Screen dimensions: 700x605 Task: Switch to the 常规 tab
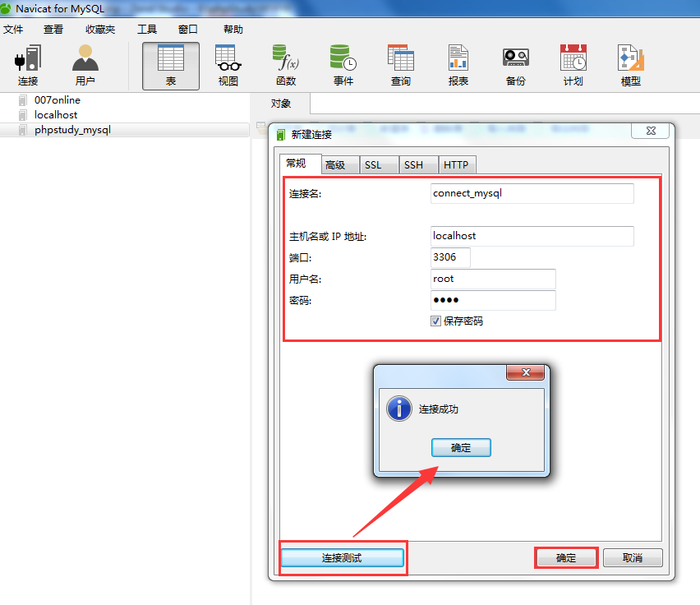(x=301, y=164)
